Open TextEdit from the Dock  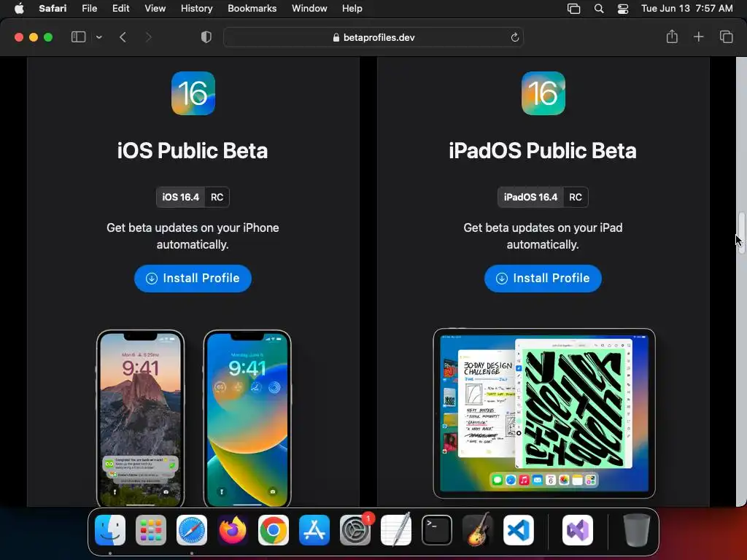[396, 530]
